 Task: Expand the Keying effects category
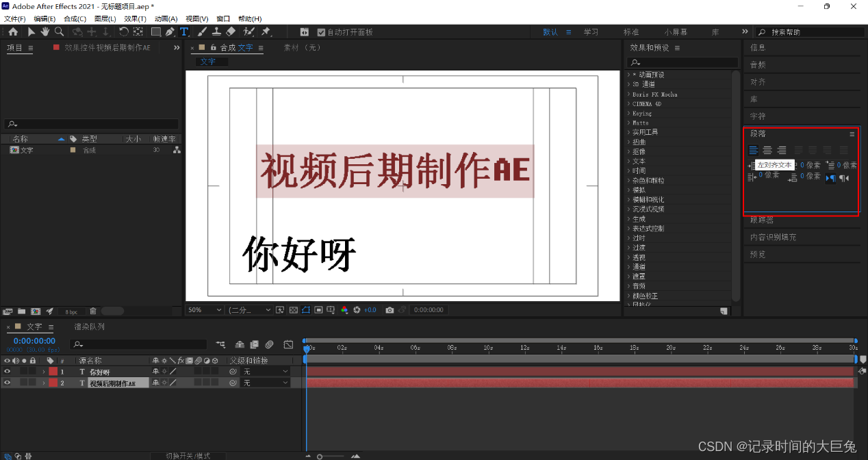tap(629, 113)
